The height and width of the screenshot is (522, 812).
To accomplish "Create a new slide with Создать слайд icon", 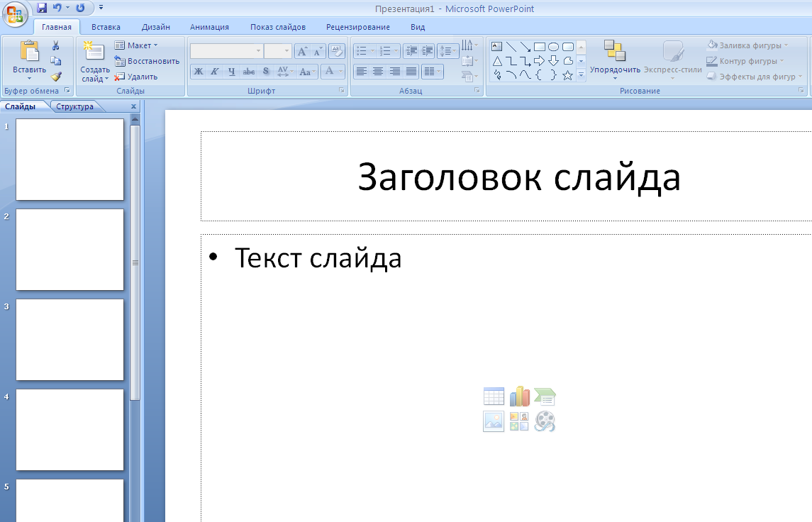I will (94, 51).
